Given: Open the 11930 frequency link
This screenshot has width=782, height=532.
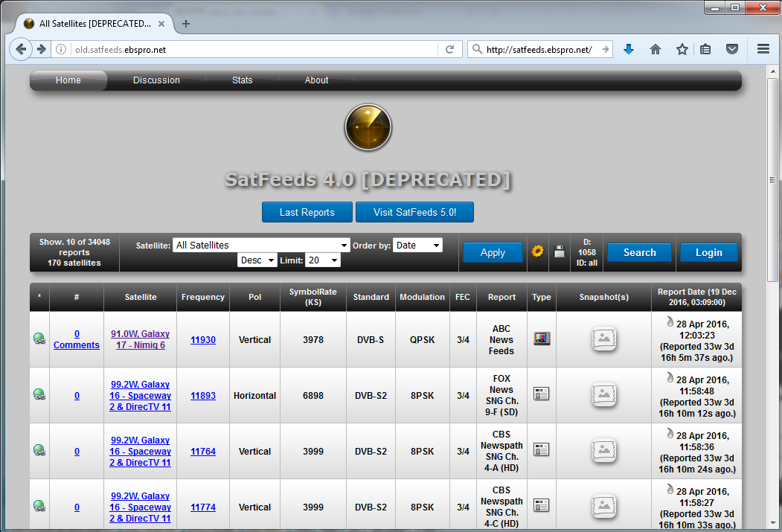Looking at the screenshot, I should 203,340.
